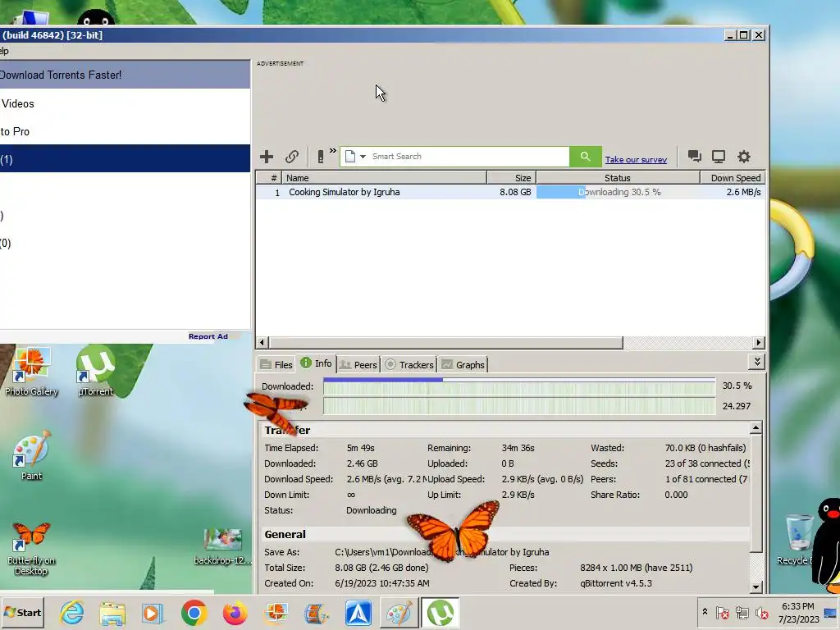840x630 pixels.
Task: Click the horizontal scrollbar thumb in the torrent list
Action: [445, 342]
